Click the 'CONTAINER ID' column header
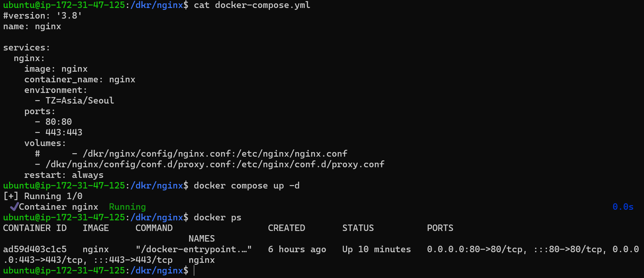 (x=35, y=228)
